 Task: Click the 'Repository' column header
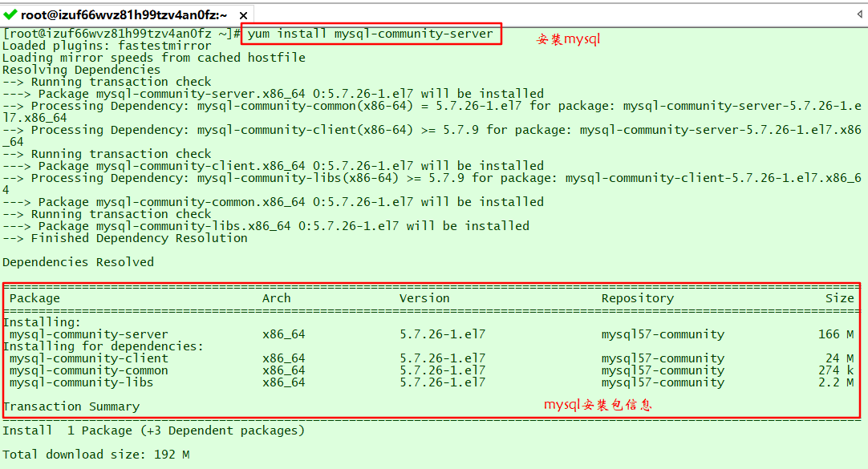coord(638,299)
